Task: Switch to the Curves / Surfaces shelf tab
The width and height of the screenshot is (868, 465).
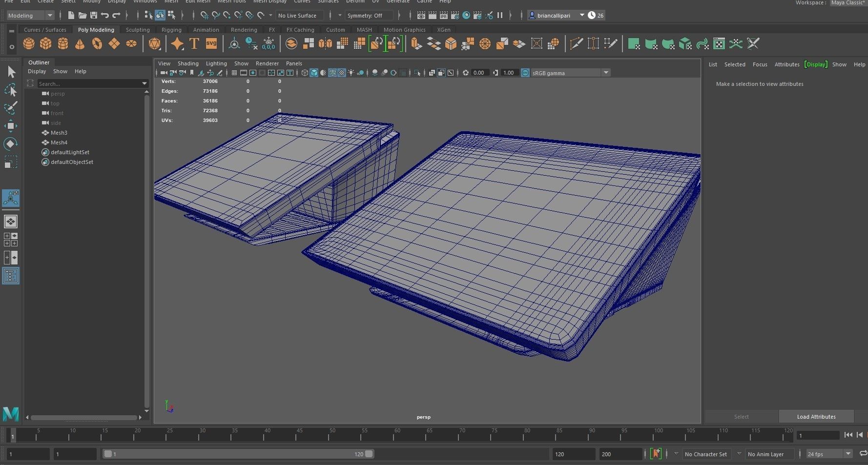Action: pos(45,30)
